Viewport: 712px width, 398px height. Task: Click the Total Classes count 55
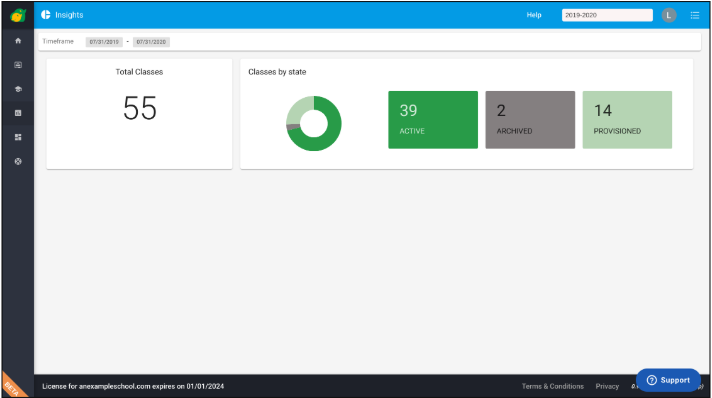(x=140, y=108)
